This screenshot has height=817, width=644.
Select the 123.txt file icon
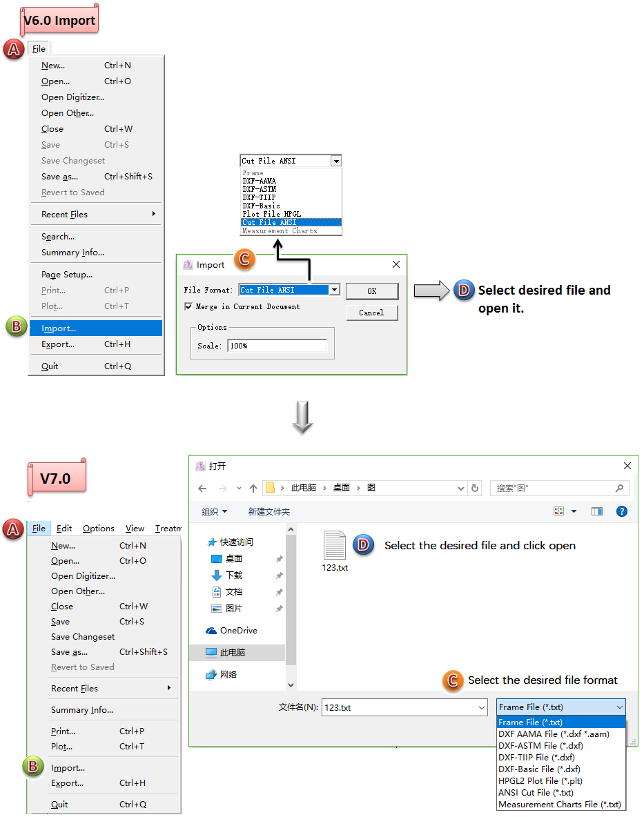(335, 546)
